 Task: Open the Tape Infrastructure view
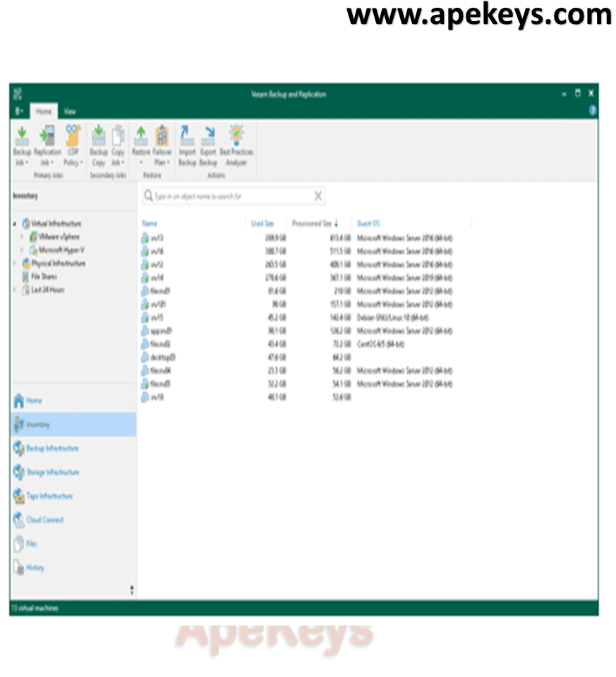[x=73, y=496]
